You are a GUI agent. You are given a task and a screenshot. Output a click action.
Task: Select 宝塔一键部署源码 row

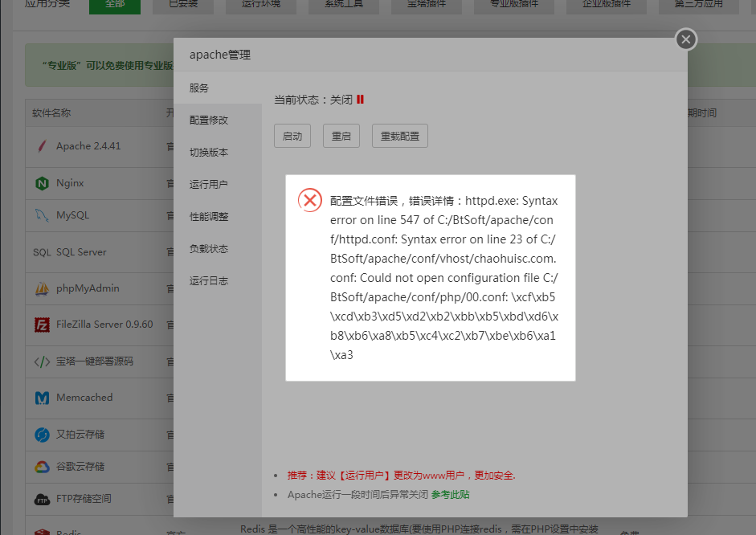(x=95, y=361)
